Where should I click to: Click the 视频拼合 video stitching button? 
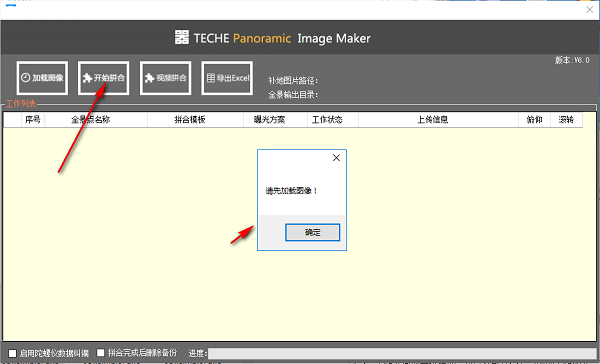click(x=165, y=78)
